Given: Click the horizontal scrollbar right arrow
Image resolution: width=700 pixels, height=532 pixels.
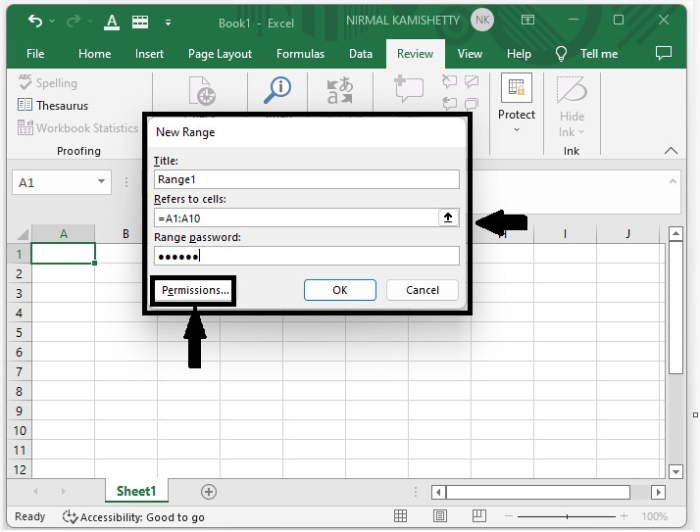Looking at the screenshot, I should (658, 492).
